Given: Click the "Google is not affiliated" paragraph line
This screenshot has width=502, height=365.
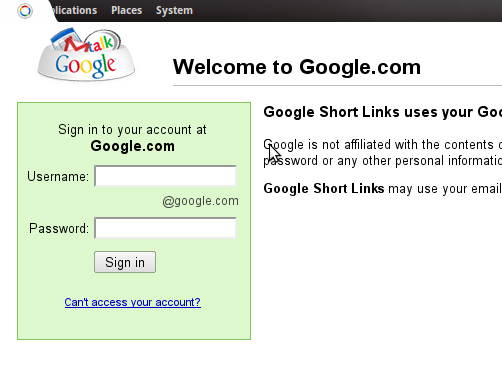Looking at the screenshot, I should click(x=383, y=145).
